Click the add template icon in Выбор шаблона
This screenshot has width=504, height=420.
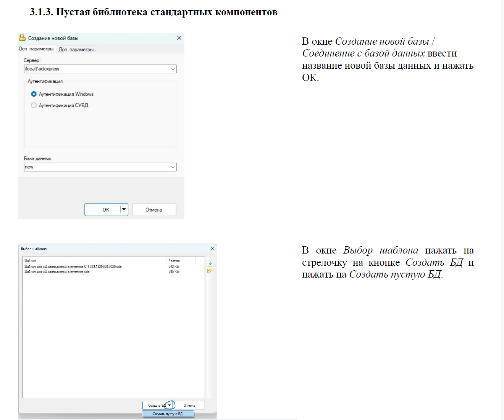coord(209,262)
